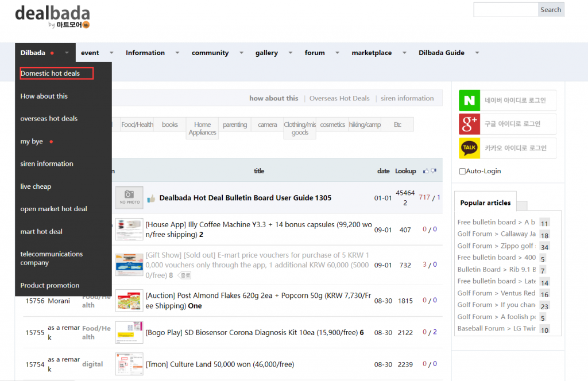This screenshot has width=588, height=381.
Task: Open Overseas Hot Deals sub-link above the board
Action: [339, 99]
